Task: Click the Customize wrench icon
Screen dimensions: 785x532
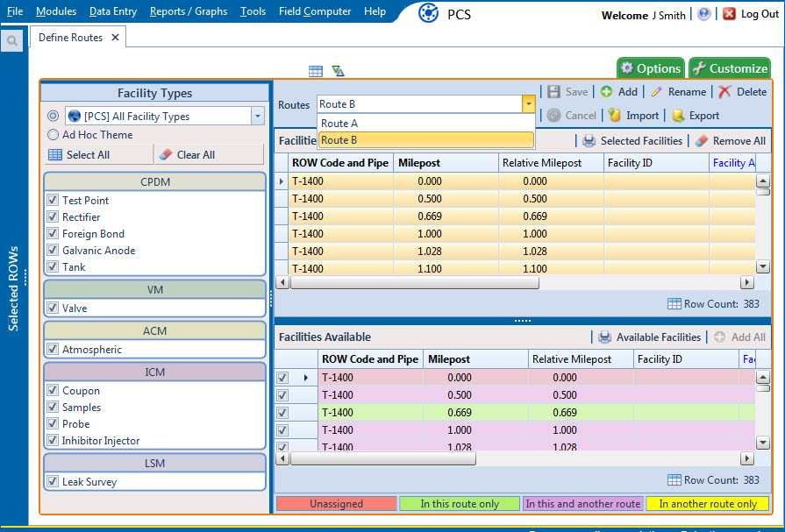Action: point(699,68)
